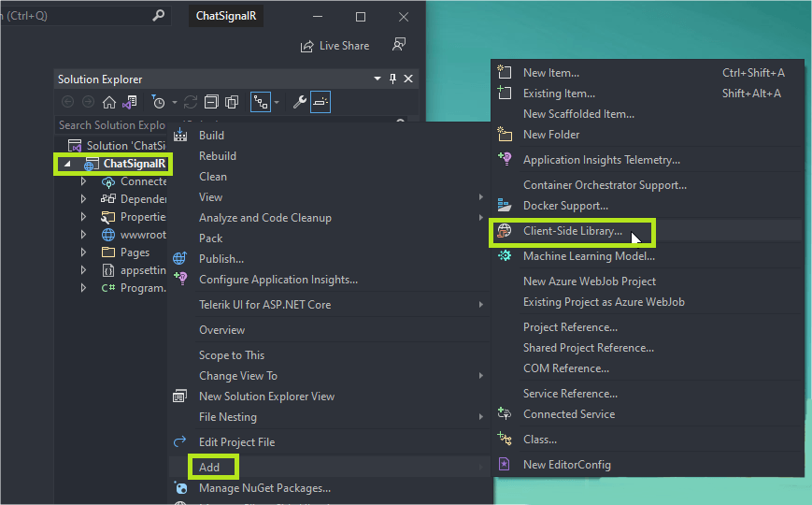Click the Existing Item icon
This screenshot has height=505, width=812.
point(505,93)
